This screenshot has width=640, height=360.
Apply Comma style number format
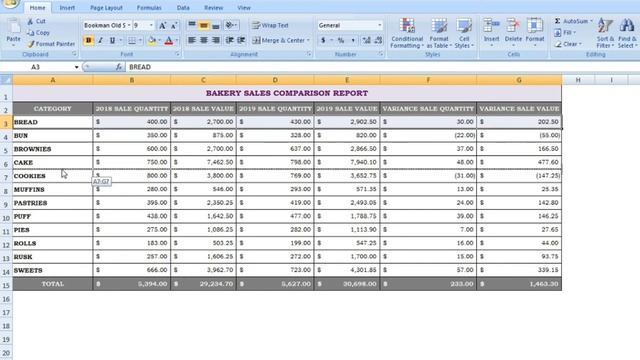353,40
